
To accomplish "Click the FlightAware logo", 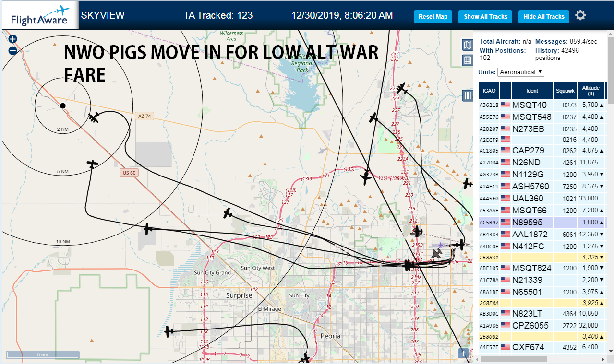I will 40,15.
